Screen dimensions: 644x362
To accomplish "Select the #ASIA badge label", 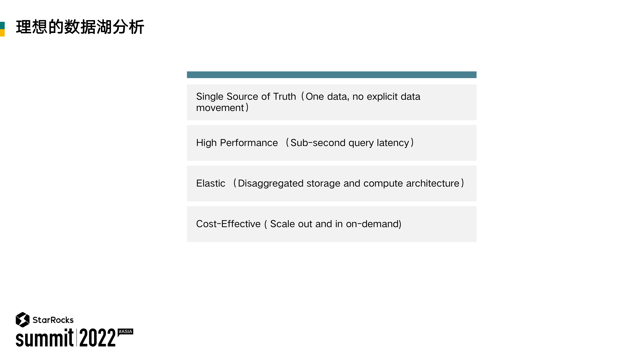I will point(125,331).
